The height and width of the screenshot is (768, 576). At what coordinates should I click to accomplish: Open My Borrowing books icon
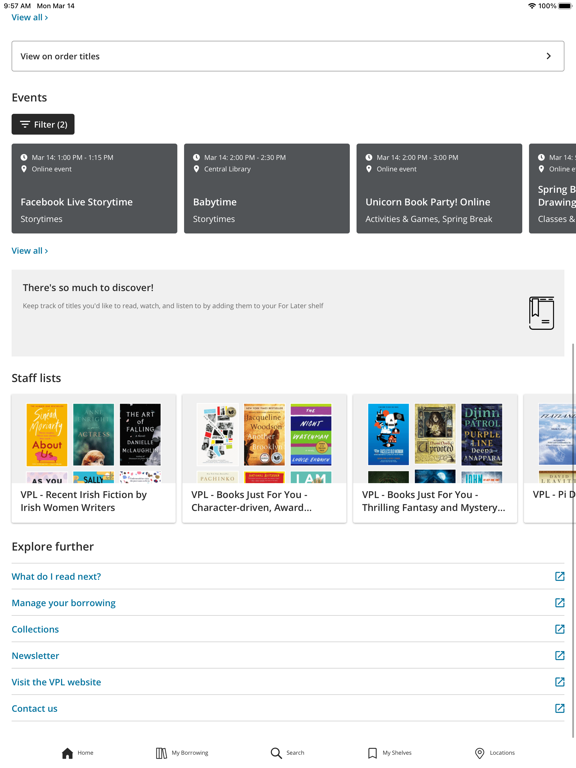coord(161,753)
